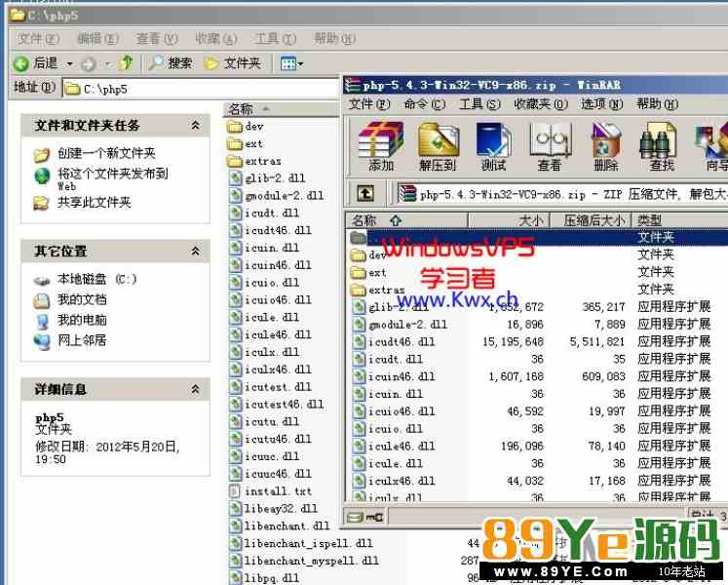Open WinRAR Help (帮助) menu

click(657, 103)
